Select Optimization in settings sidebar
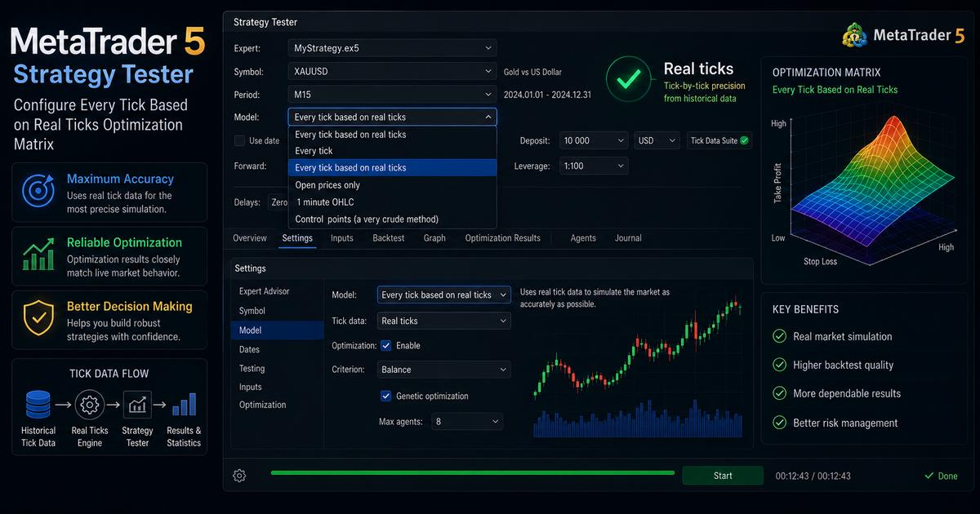Screen dimensions: 980x514 click(x=277, y=405)
